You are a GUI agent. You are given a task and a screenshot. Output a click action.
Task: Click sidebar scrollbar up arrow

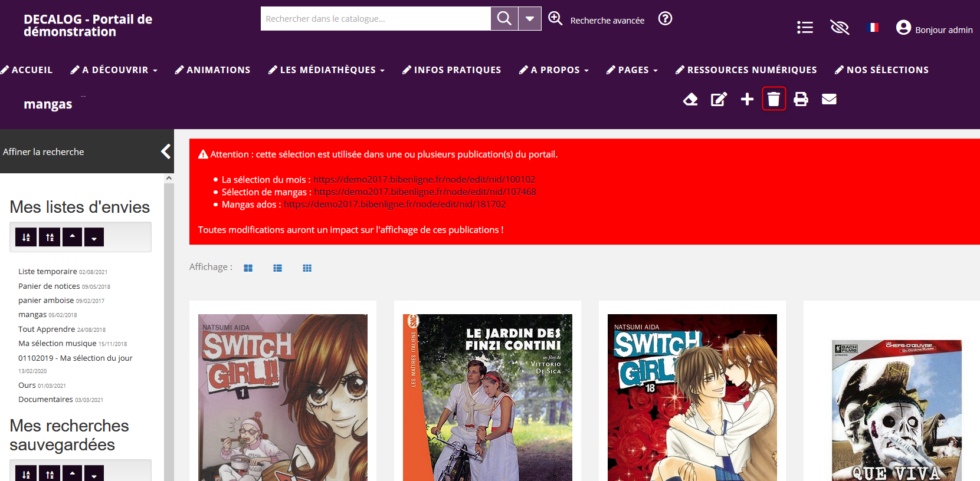click(169, 178)
